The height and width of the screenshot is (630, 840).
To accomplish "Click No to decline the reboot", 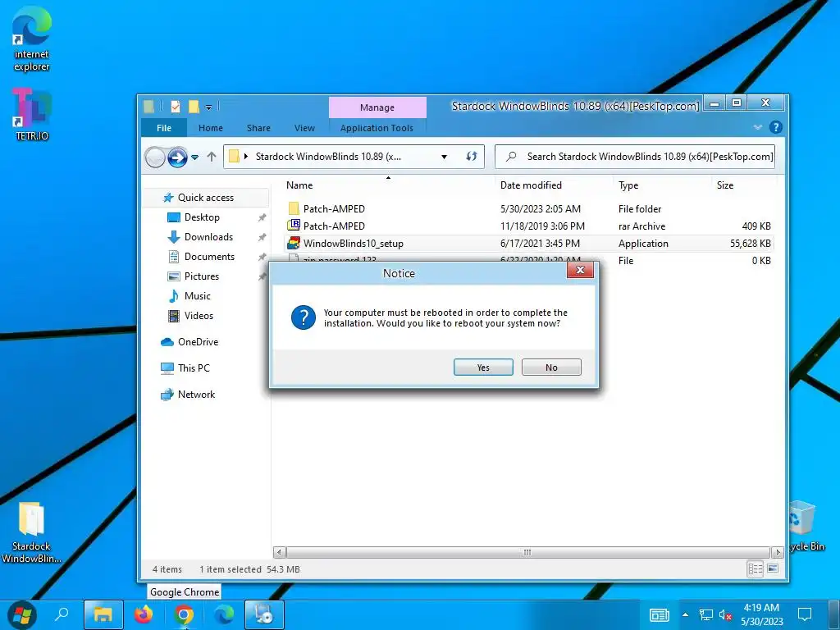I will (x=551, y=367).
